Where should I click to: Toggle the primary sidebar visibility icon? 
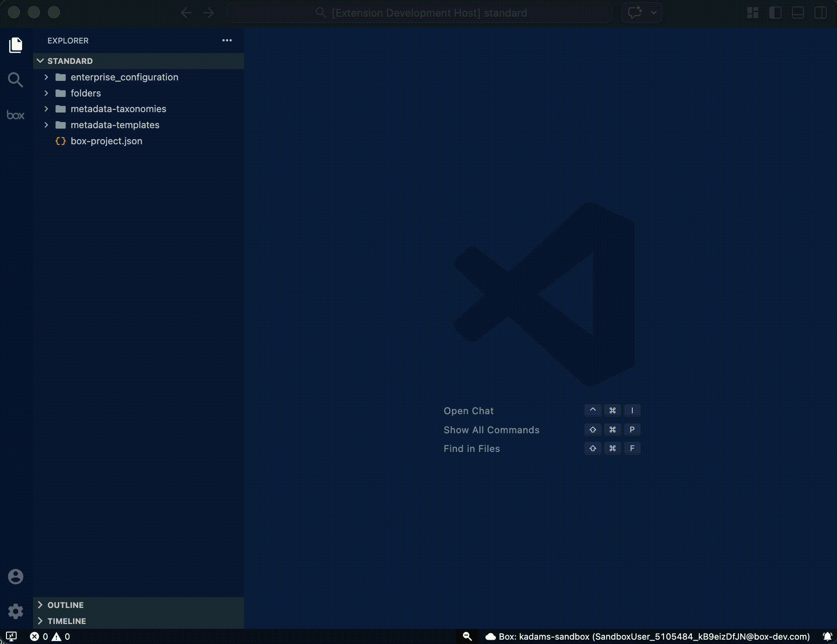(x=776, y=13)
